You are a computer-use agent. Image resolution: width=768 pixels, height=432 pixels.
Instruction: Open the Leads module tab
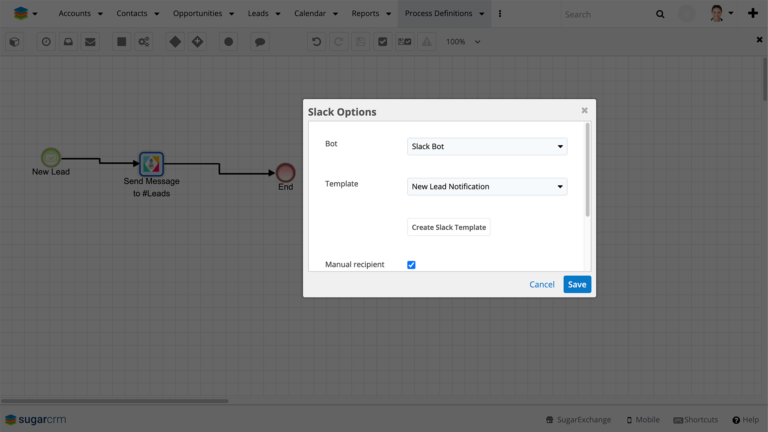tap(258, 13)
